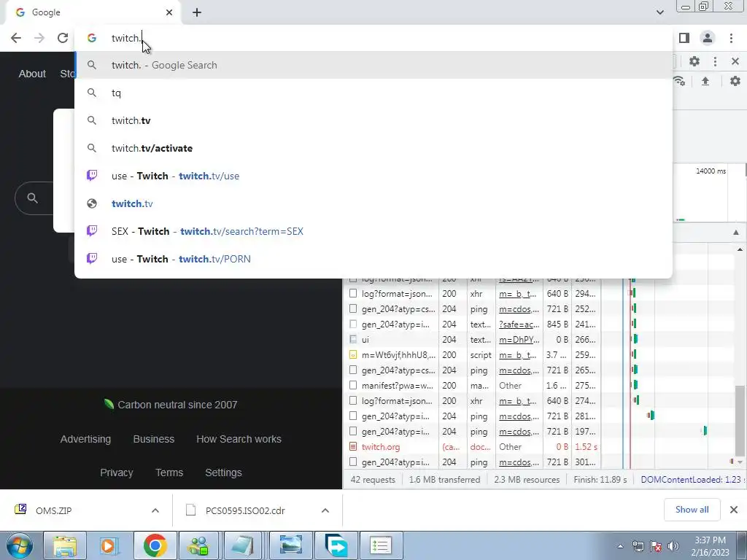Open options chevron for PCS0595.ISO02.cdr download

325,510
